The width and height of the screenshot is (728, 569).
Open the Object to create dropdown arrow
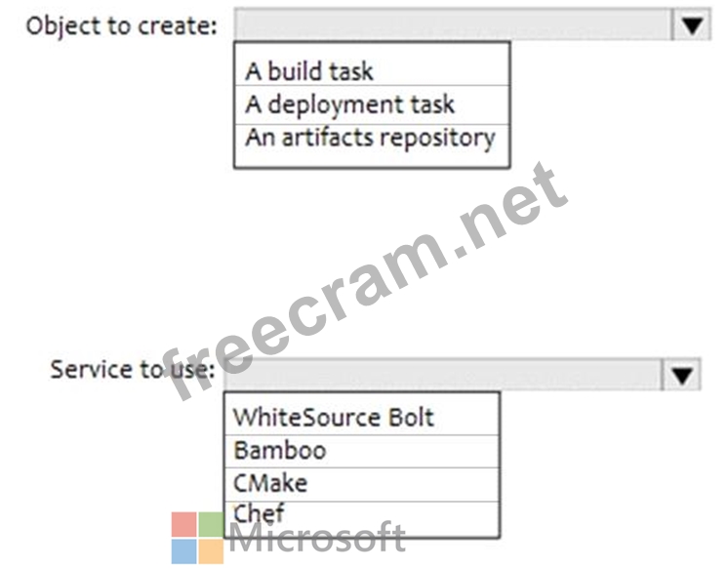[691, 25]
